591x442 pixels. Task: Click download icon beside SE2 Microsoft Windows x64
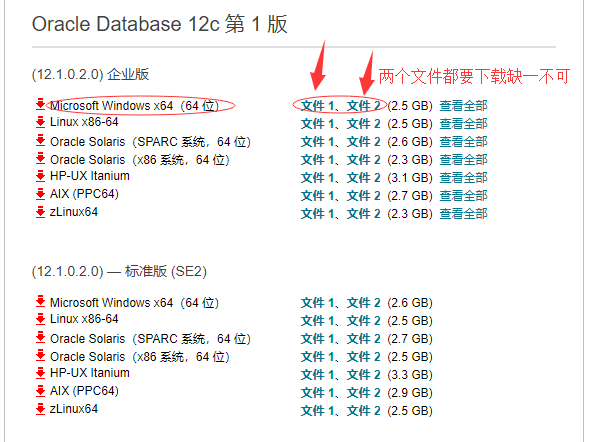tap(40, 301)
